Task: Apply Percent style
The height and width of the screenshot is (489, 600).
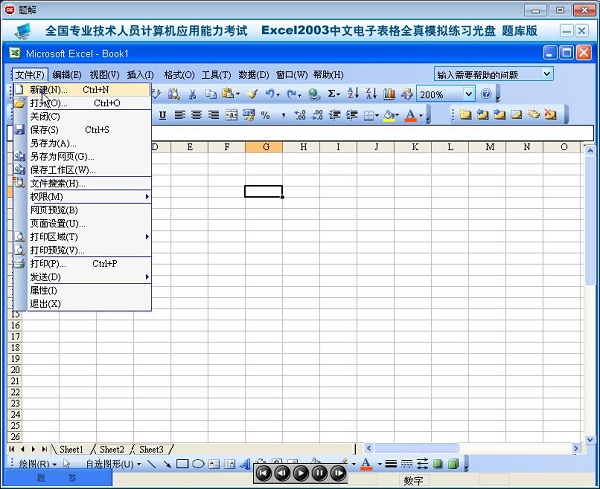Action: coord(265,115)
